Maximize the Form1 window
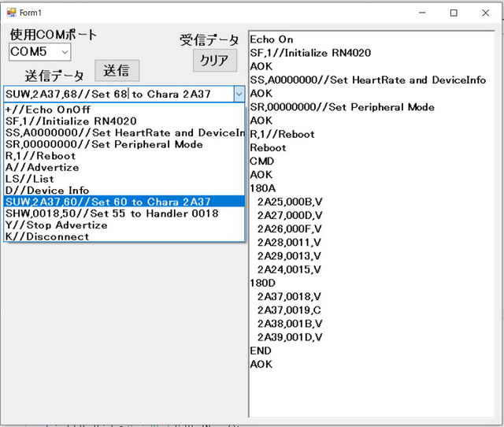Viewport: 504px width, 427px height. tap(454, 13)
